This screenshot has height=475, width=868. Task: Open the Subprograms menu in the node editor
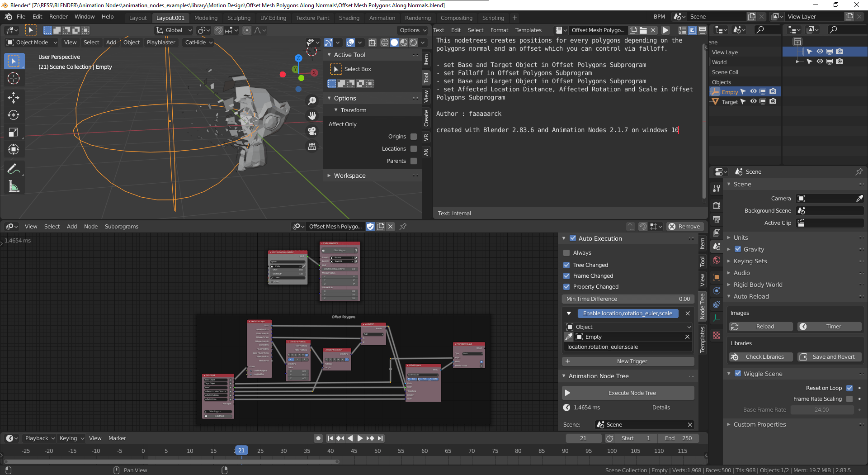tap(121, 226)
